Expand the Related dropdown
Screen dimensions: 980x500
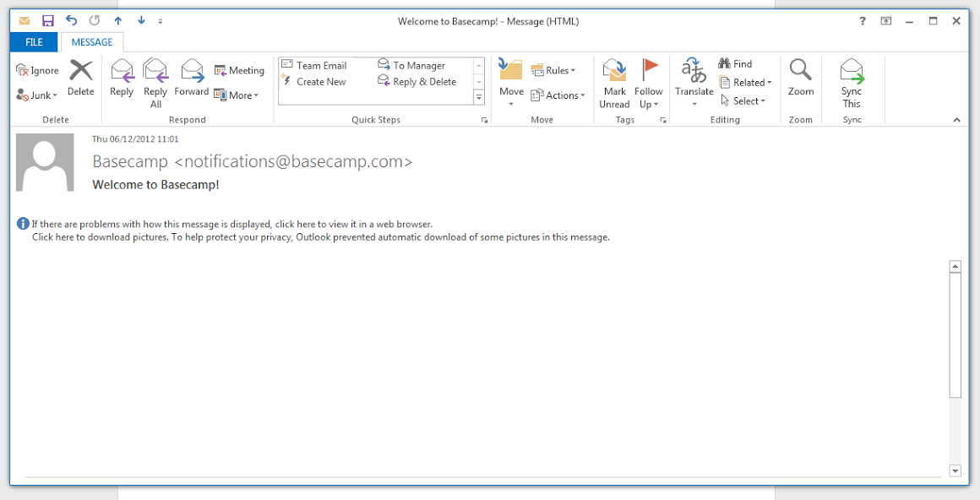pos(746,82)
